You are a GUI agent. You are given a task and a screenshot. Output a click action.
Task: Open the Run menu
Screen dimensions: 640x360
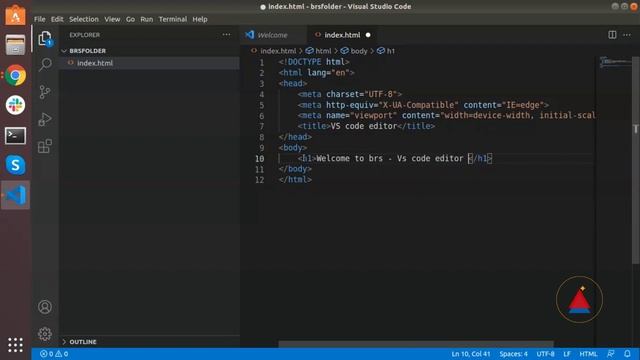[147, 19]
